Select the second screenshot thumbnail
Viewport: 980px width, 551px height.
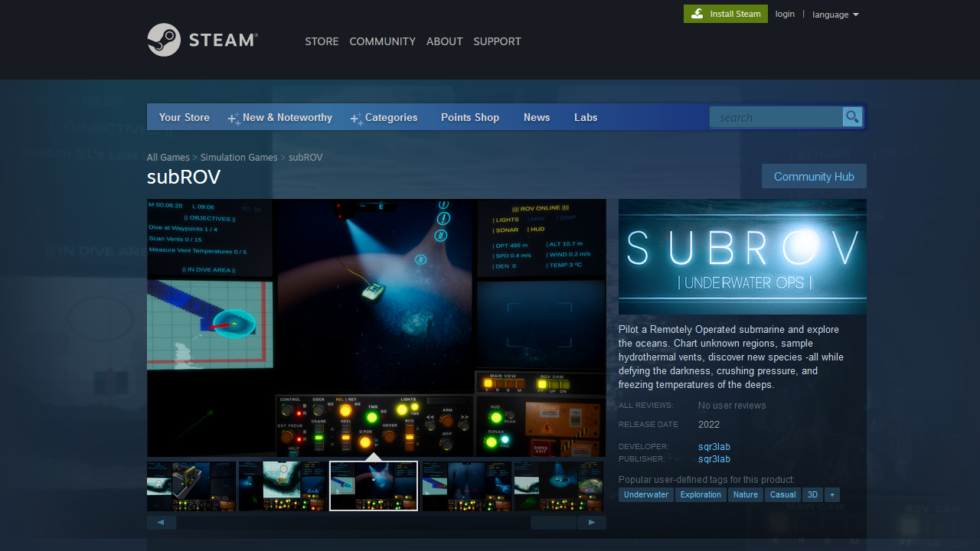(x=283, y=486)
